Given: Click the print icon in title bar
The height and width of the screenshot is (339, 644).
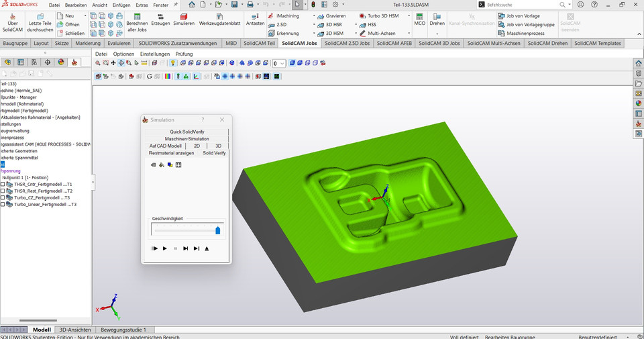Looking at the screenshot, I should pos(250,5).
